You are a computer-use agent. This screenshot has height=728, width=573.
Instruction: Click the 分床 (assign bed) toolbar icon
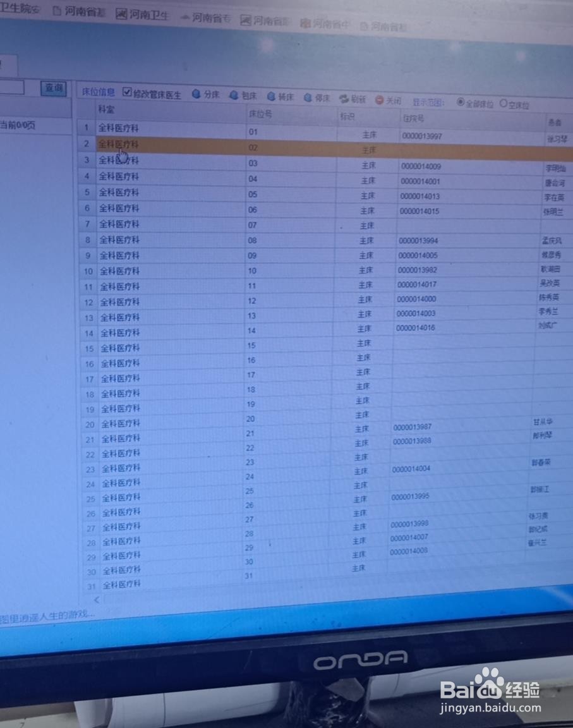tap(196, 94)
